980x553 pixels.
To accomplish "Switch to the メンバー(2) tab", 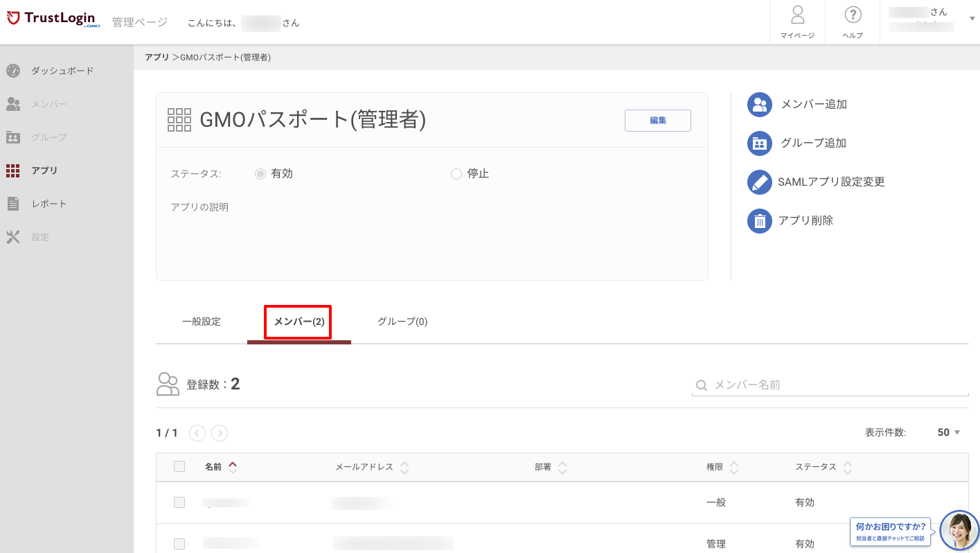I will pyautogui.click(x=299, y=322).
